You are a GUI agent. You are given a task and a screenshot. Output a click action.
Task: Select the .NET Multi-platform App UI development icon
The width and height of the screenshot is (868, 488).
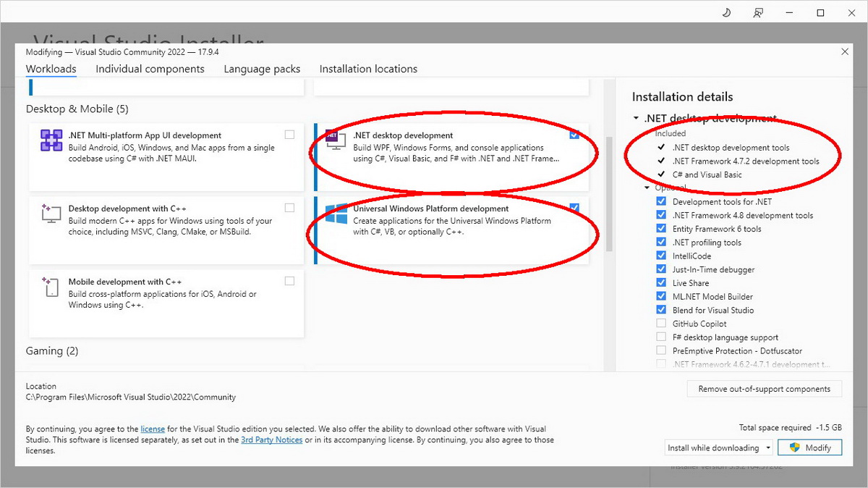pyautogui.click(x=51, y=141)
